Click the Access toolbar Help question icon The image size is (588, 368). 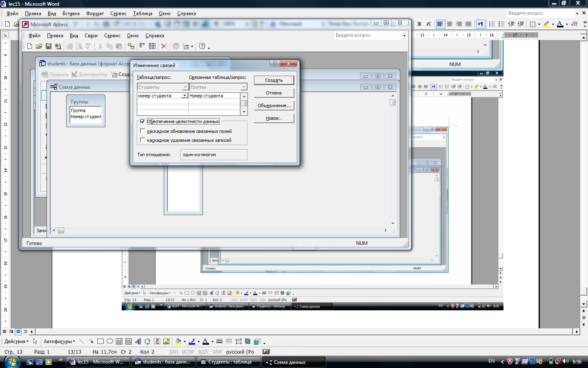pyautogui.click(x=202, y=46)
